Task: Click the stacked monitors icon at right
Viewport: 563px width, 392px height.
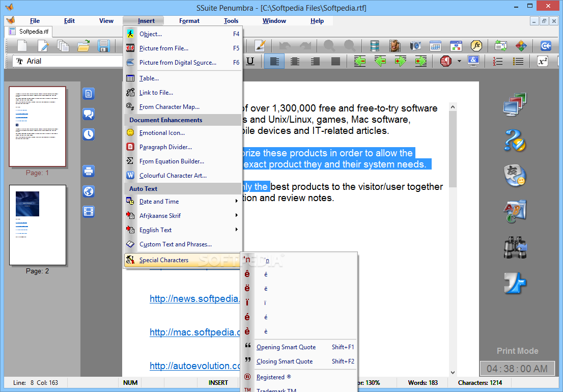Action: tap(515, 104)
